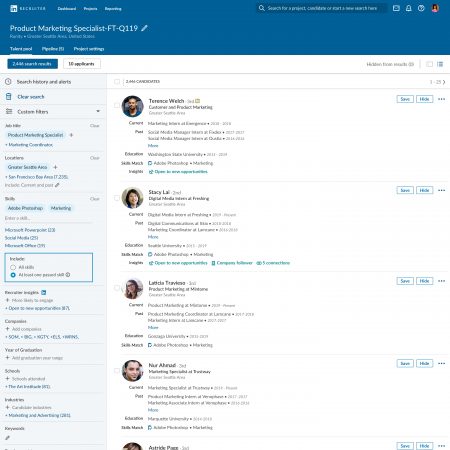Edit Include Current and past pencil
Image resolution: width=450 pixels, height=450 pixels.
point(57,185)
